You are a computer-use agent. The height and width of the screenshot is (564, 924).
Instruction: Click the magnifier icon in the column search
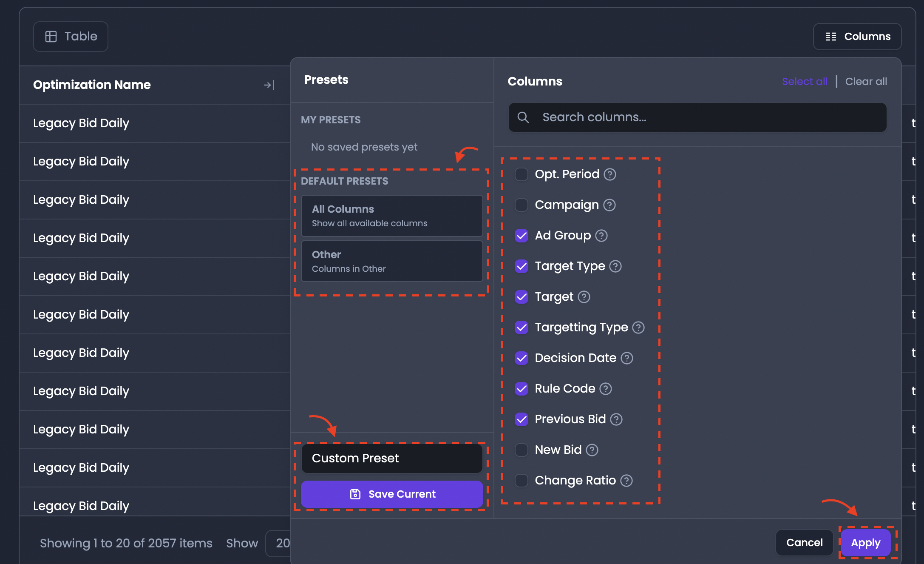pos(523,117)
